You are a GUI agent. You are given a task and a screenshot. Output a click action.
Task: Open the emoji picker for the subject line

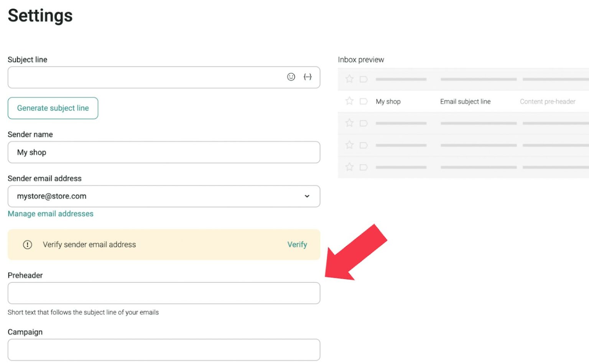point(291,77)
